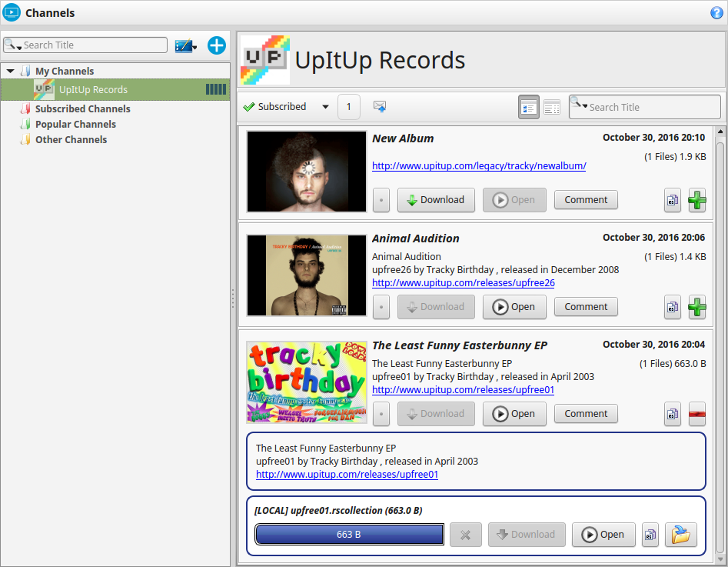Download the New Album post
The height and width of the screenshot is (567, 728).
click(436, 200)
